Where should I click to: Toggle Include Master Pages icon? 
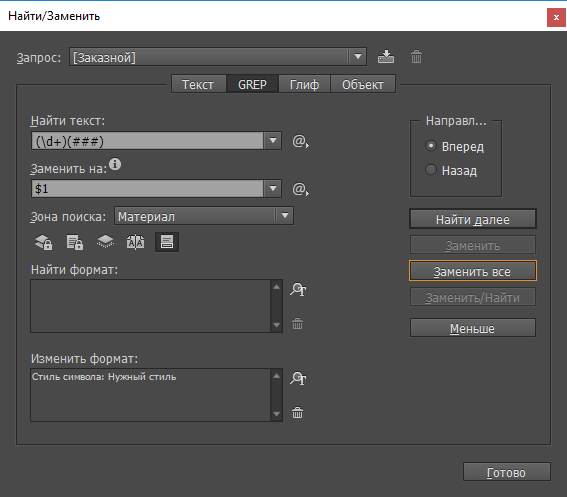pos(136,242)
